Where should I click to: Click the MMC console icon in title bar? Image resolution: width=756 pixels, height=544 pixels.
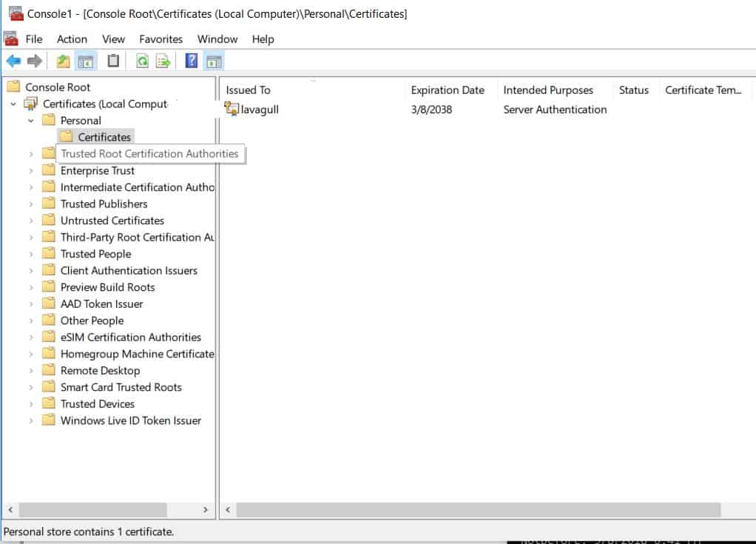coord(16,13)
